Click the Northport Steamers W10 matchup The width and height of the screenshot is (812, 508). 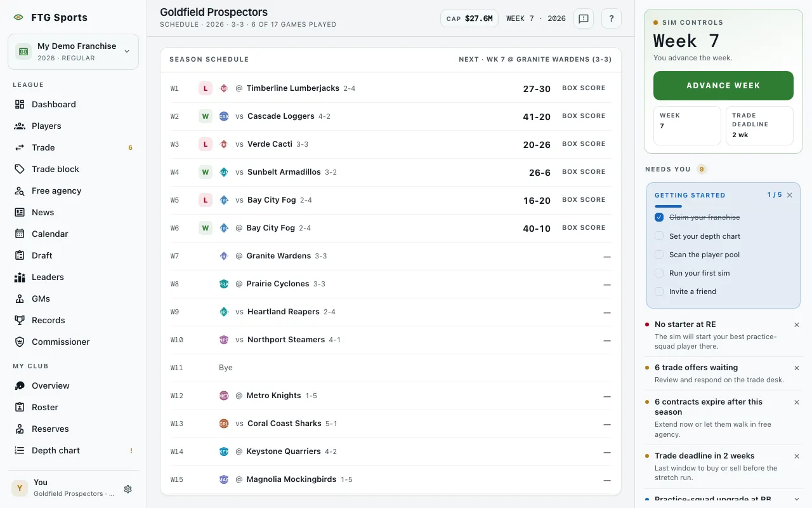(391, 340)
